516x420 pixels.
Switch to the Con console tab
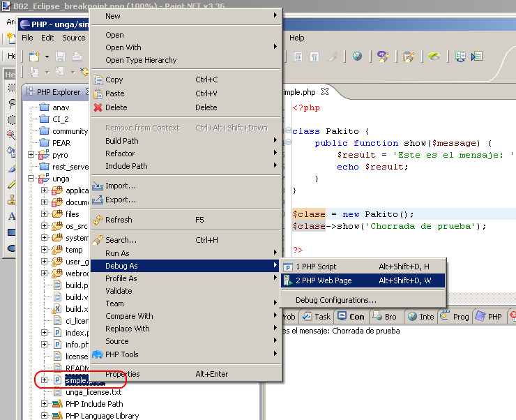(x=351, y=317)
